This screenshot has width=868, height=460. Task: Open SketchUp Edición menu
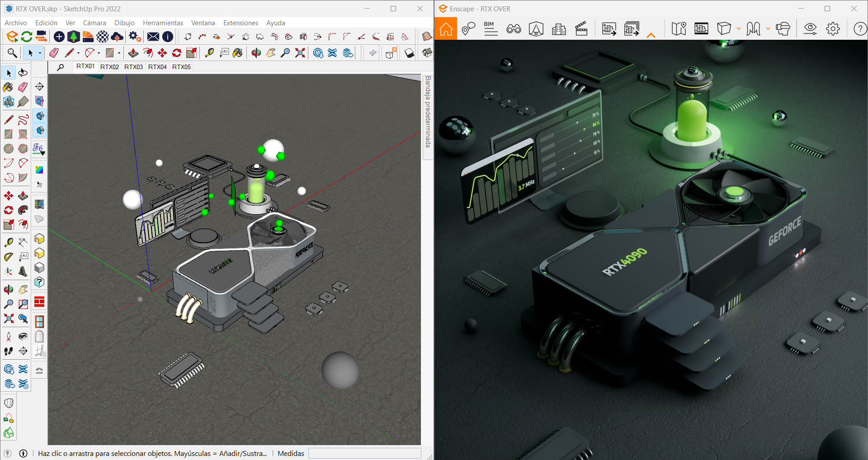46,23
